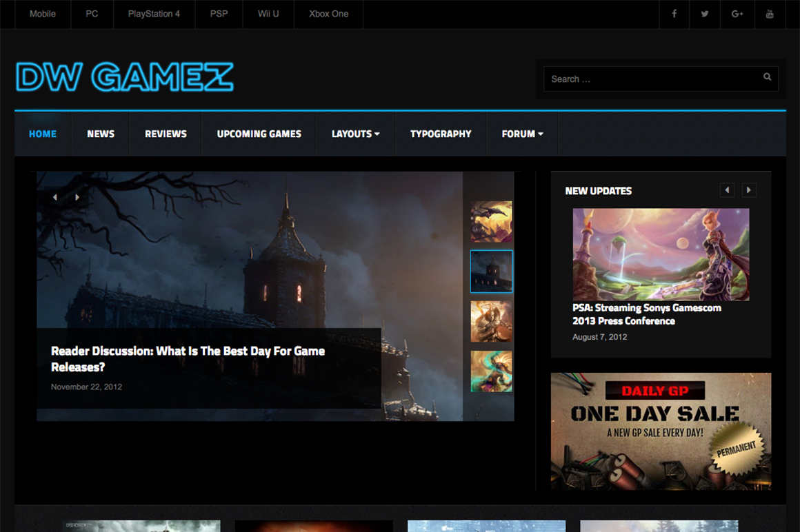
Task: Open PC category in top bar
Action: (92, 14)
